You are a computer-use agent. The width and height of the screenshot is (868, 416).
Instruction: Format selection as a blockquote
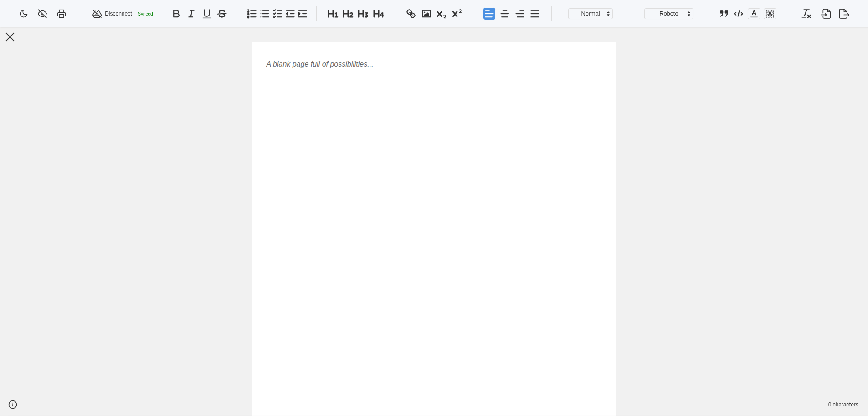click(724, 14)
